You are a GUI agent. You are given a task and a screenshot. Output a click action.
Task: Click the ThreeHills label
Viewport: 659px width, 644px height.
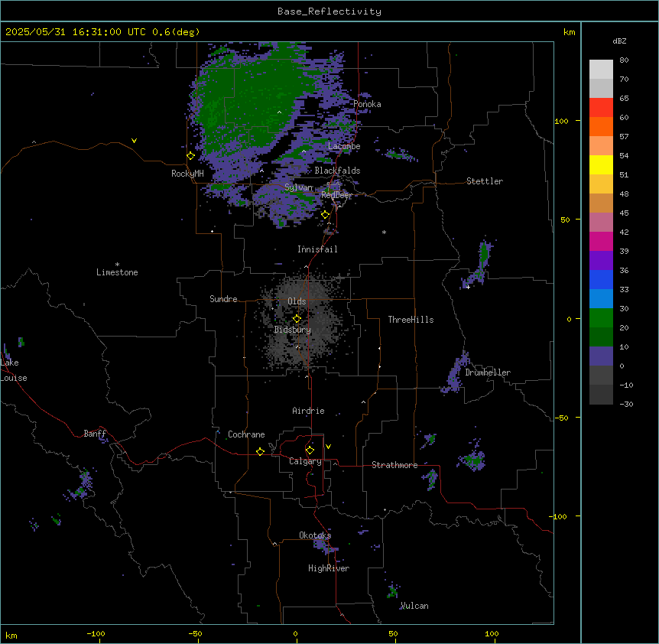411,320
